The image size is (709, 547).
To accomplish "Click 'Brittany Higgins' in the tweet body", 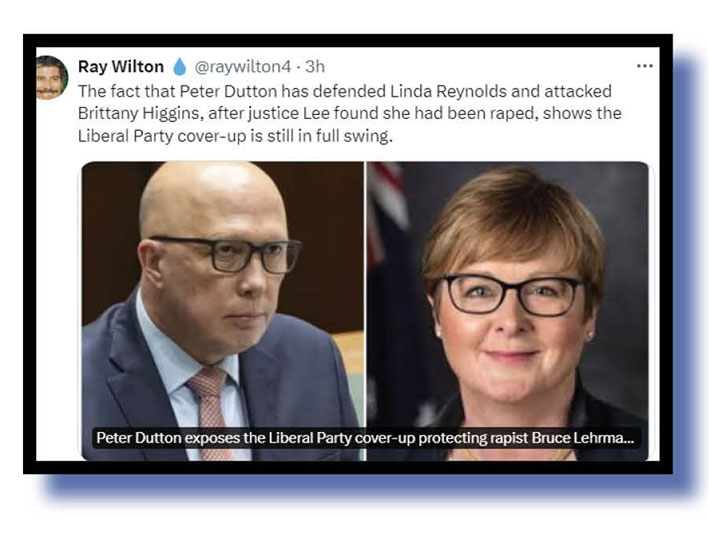I will (x=138, y=113).
